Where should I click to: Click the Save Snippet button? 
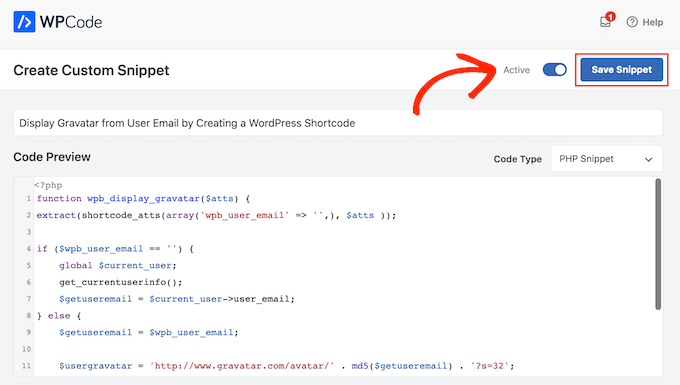pyautogui.click(x=621, y=70)
